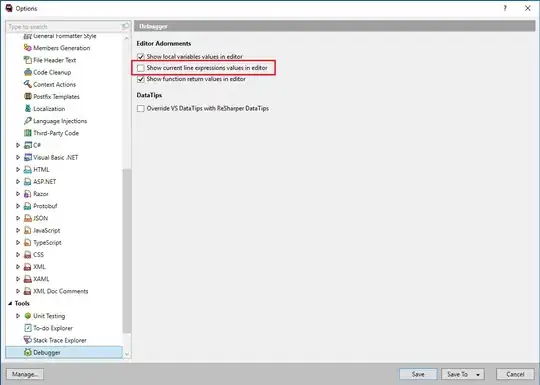Click the TypeScript file icon
The width and height of the screenshot is (540, 385).
coord(28,242)
